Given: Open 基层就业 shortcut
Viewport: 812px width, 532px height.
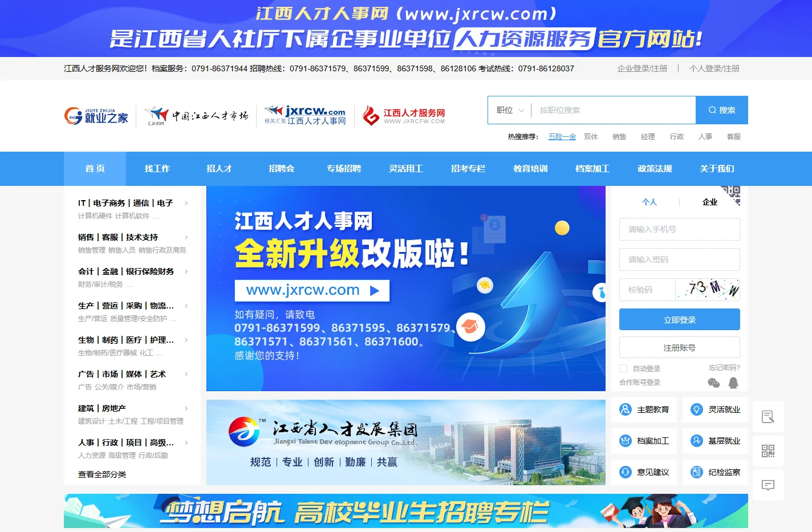Looking at the screenshot, I should [715, 441].
